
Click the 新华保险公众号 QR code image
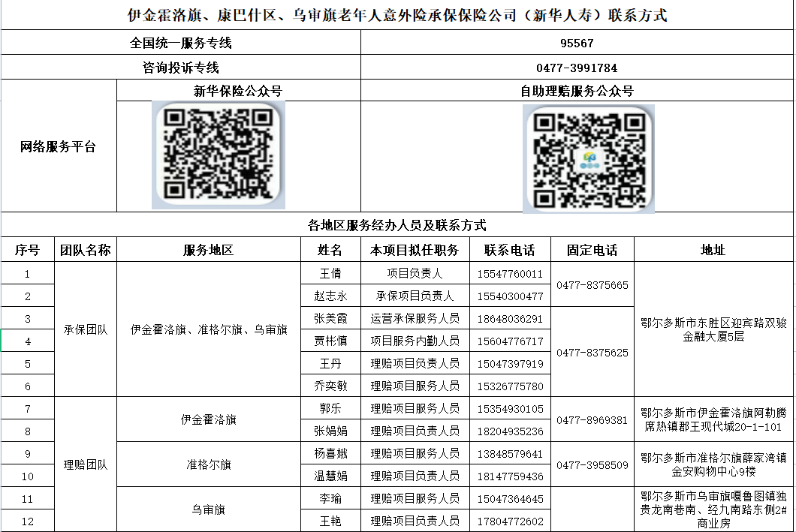tap(219, 155)
